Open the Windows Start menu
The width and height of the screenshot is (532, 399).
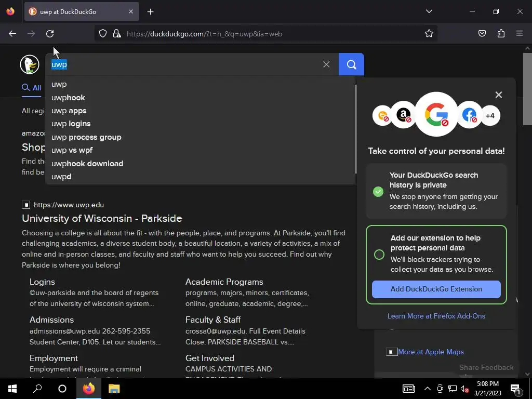coord(12,389)
